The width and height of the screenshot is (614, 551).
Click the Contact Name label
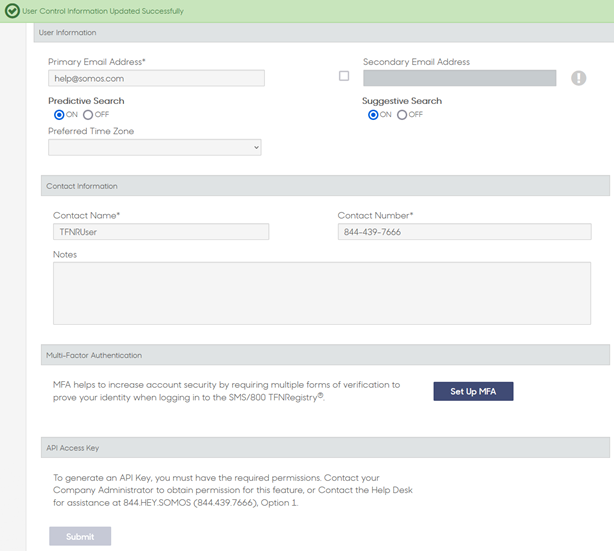86,215
